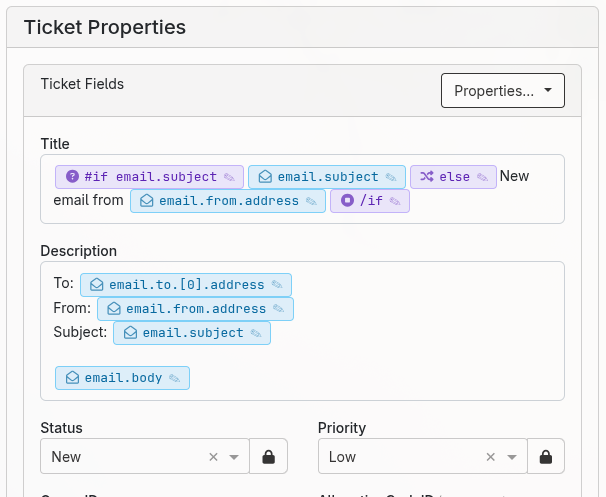The image size is (606, 497).
Task: Clear the New status value
Action: (x=213, y=457)
